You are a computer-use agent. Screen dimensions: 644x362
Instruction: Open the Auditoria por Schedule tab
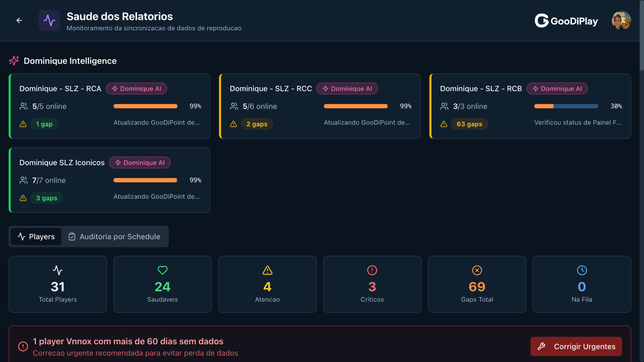[114, 237]
